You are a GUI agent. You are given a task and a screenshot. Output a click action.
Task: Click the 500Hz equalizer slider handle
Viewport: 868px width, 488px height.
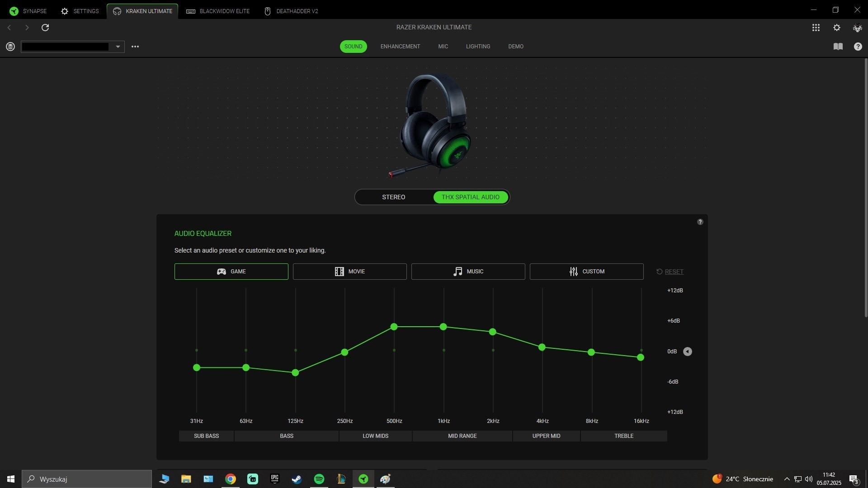point(394,327)
